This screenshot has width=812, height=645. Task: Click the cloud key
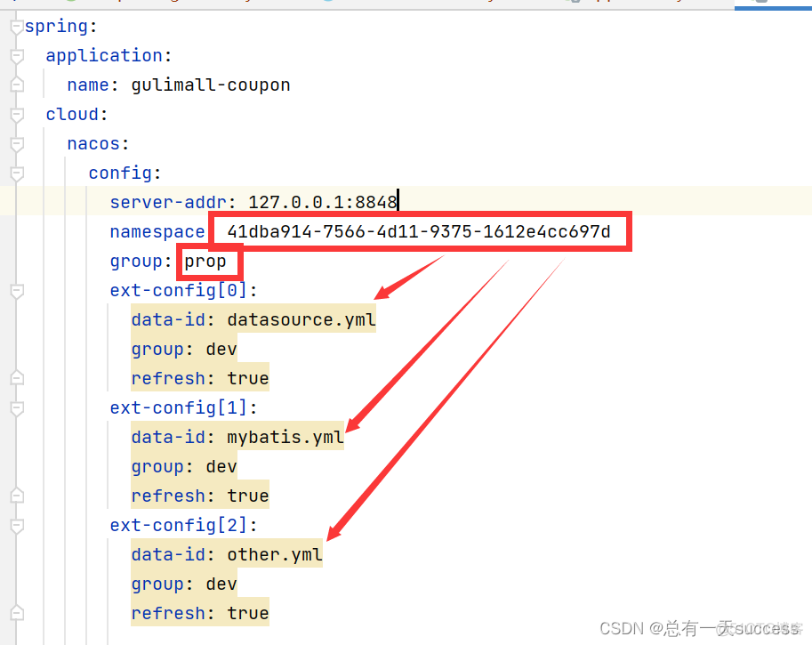point(72,114)
